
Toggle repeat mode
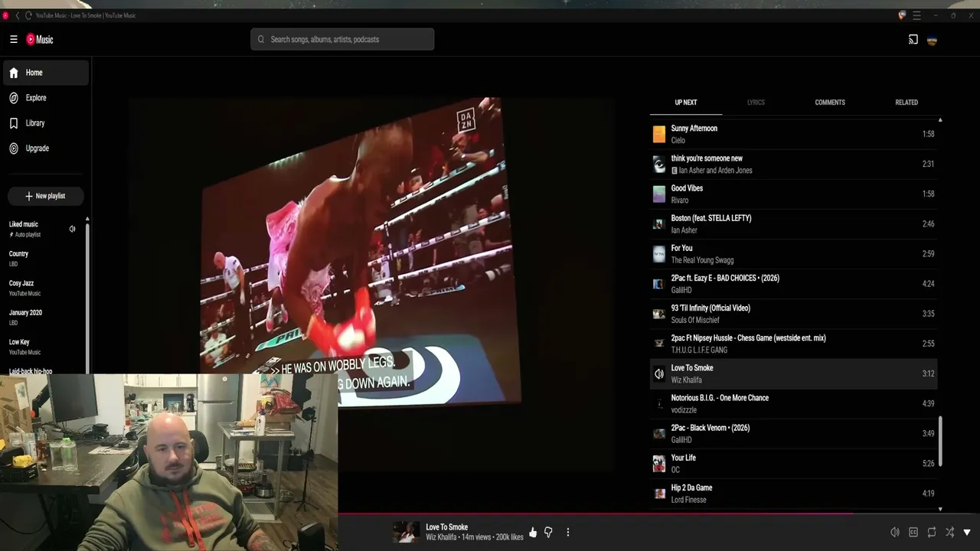click(x=932, y=533)
